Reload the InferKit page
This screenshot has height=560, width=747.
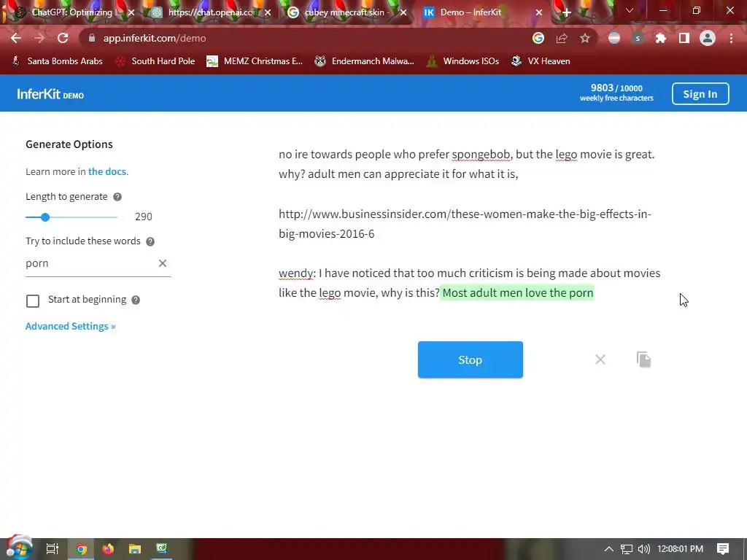[x=63, y=38]
